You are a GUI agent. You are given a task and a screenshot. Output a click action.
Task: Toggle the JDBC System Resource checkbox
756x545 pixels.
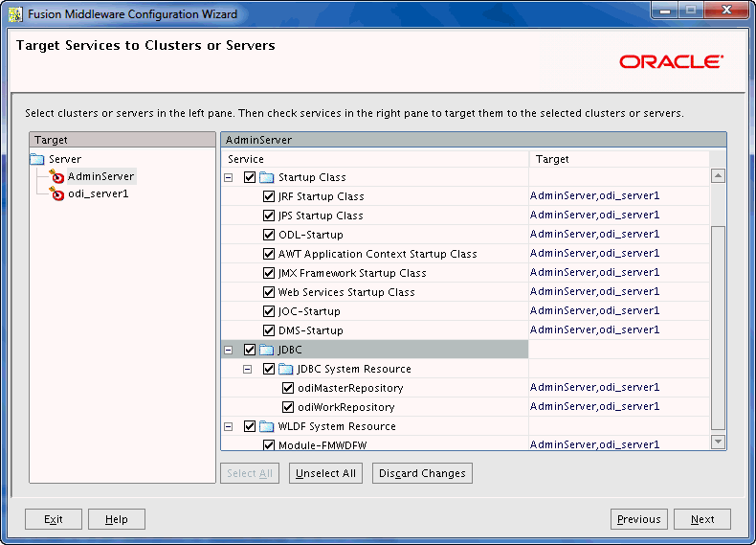269,369
